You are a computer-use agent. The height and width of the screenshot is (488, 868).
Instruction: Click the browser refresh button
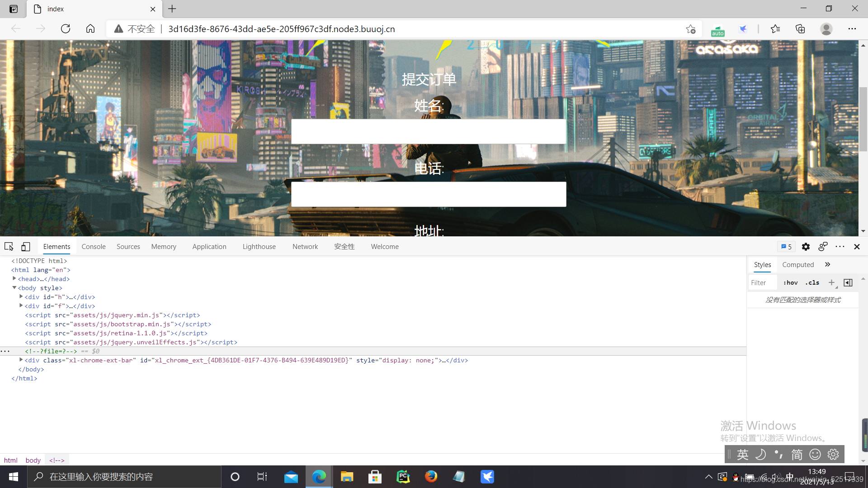(66, 29)
